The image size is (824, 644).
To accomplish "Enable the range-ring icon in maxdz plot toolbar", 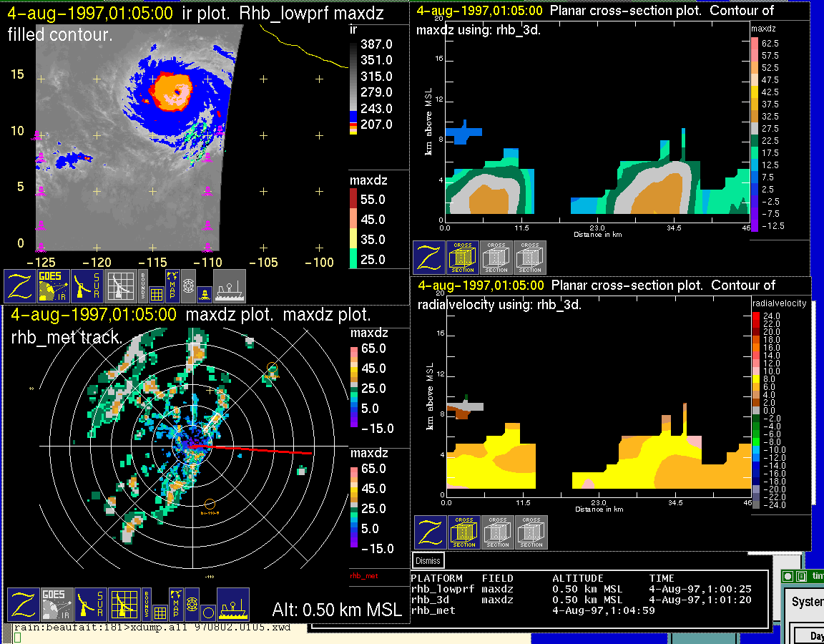I will point(192,605).
